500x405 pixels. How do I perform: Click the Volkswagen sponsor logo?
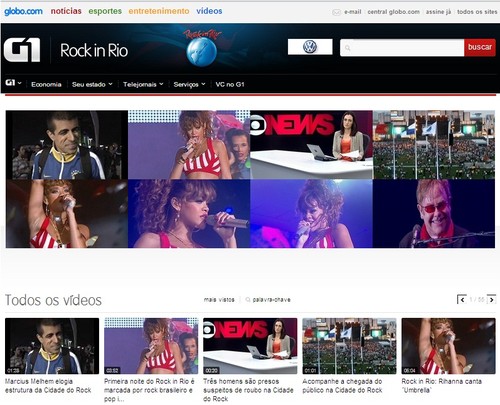310,47
